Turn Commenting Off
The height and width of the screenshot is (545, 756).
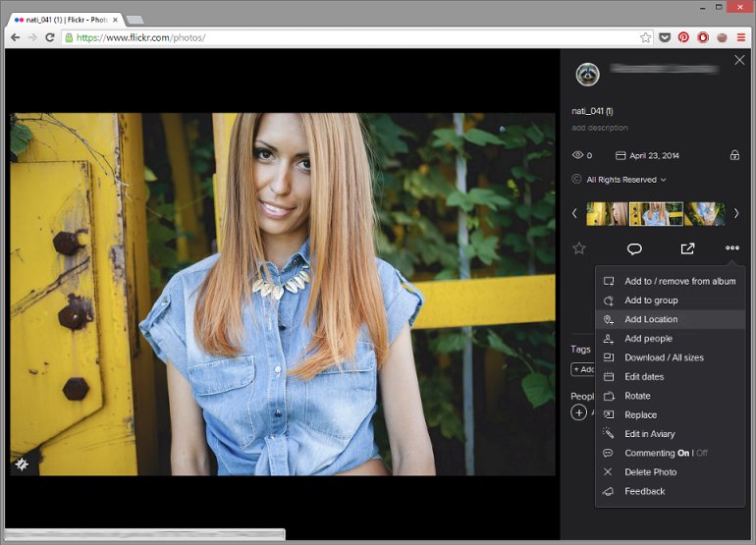[702, 453]
